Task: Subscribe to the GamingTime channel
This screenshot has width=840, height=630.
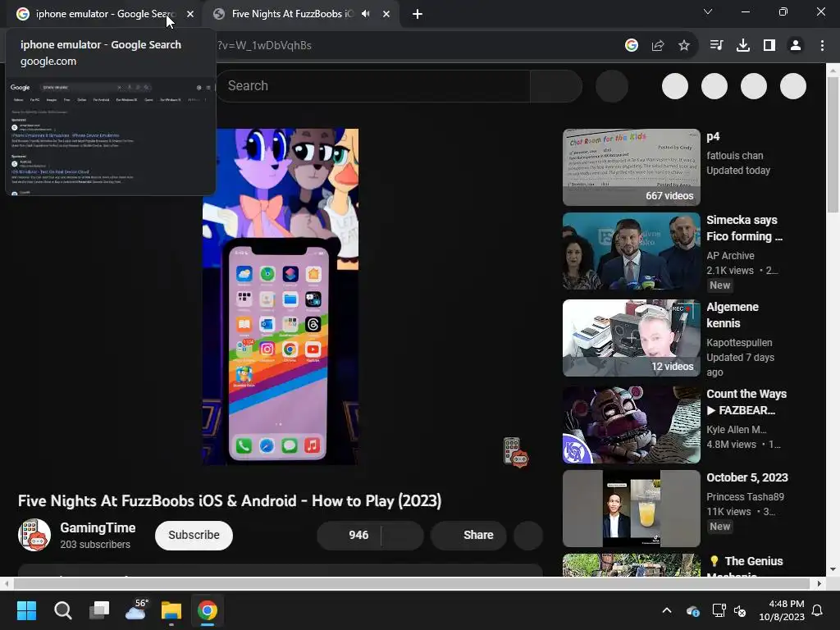Action: point(194,535)
